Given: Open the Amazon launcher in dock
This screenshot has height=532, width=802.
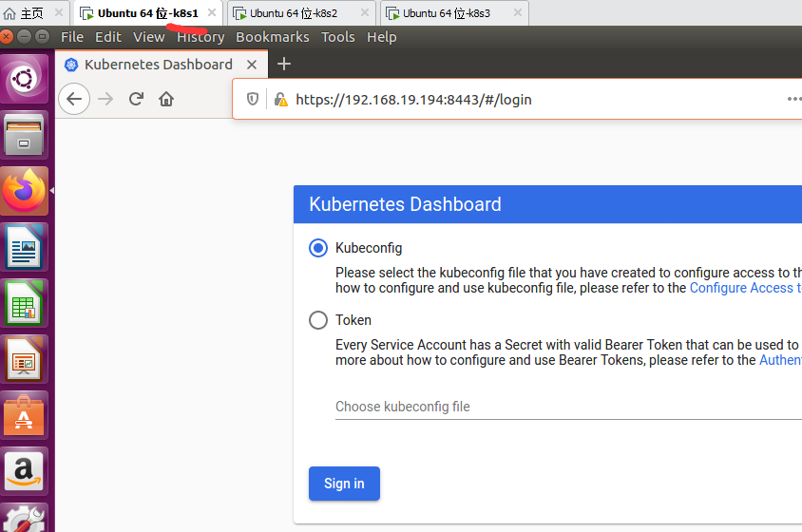Looking at the screenshot, I should pyautogui.click(x=24, y=471).
